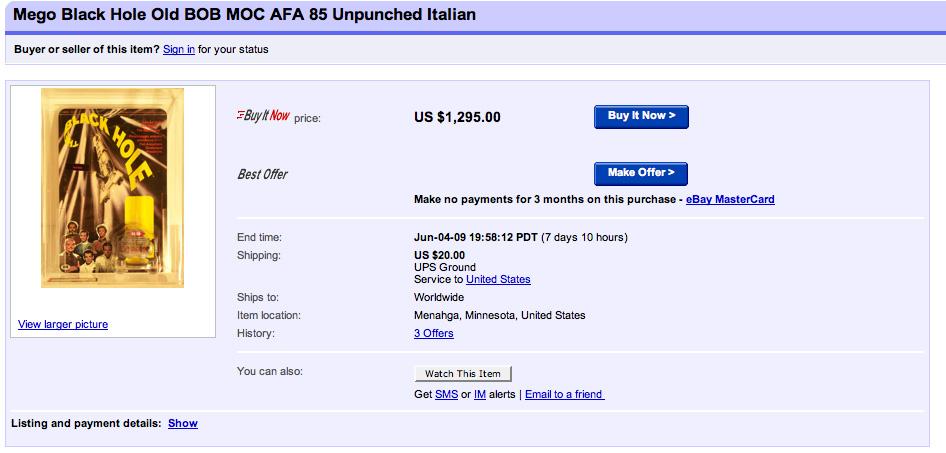Click the US $1,295.00 price text
The height and width of the screenshot is (453, 946).
click(457, 117)
